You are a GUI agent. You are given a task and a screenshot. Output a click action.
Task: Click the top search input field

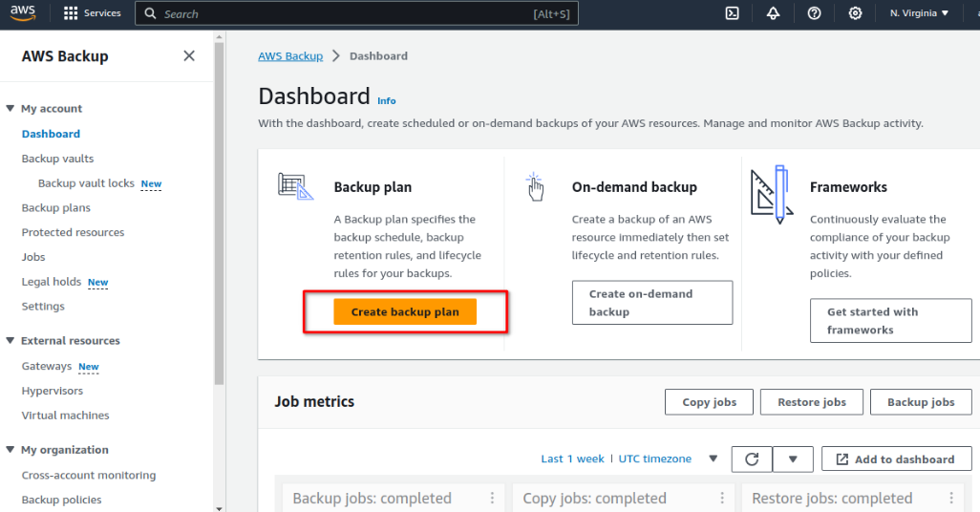coord(357,13)
